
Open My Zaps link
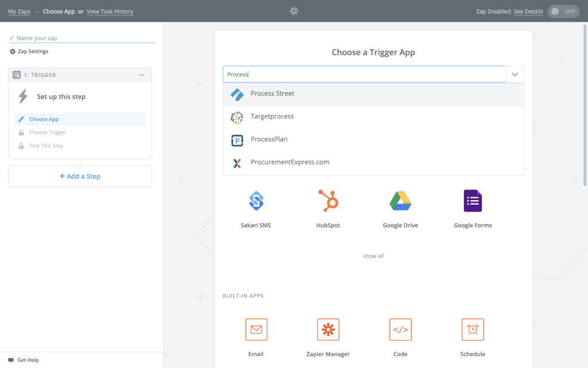point(19,11)
